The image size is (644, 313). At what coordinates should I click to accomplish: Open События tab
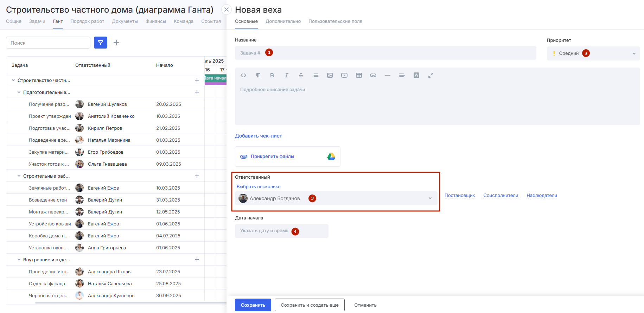click(x=211, y=21)
